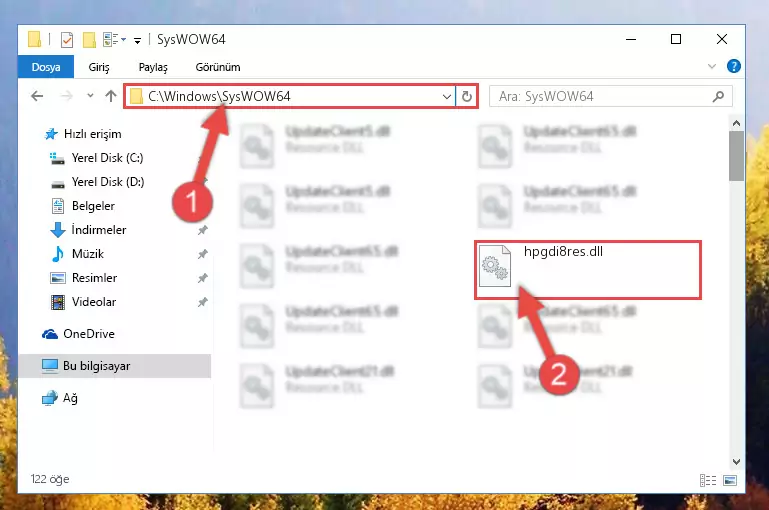769x510 pixels.
Task: Open the blue Help question mark icon
Action: point(734,66)
